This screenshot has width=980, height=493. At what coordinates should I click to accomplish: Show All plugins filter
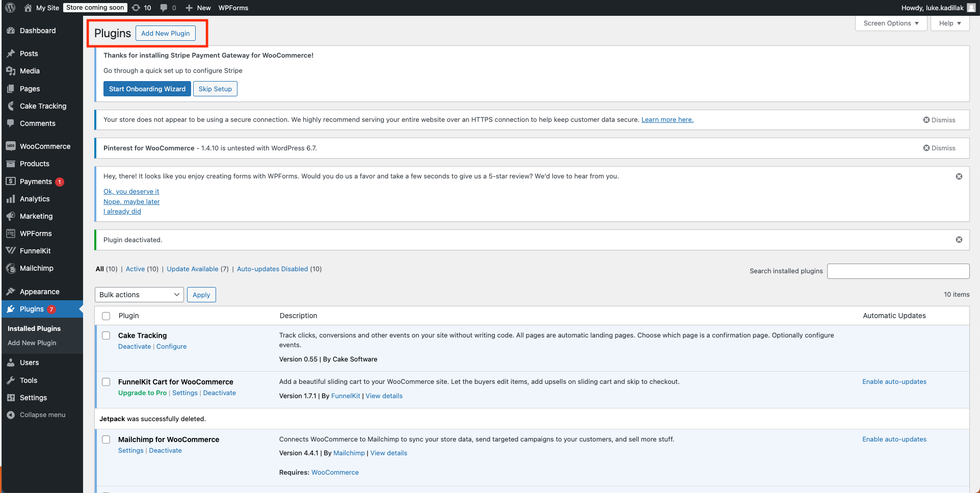100,269
